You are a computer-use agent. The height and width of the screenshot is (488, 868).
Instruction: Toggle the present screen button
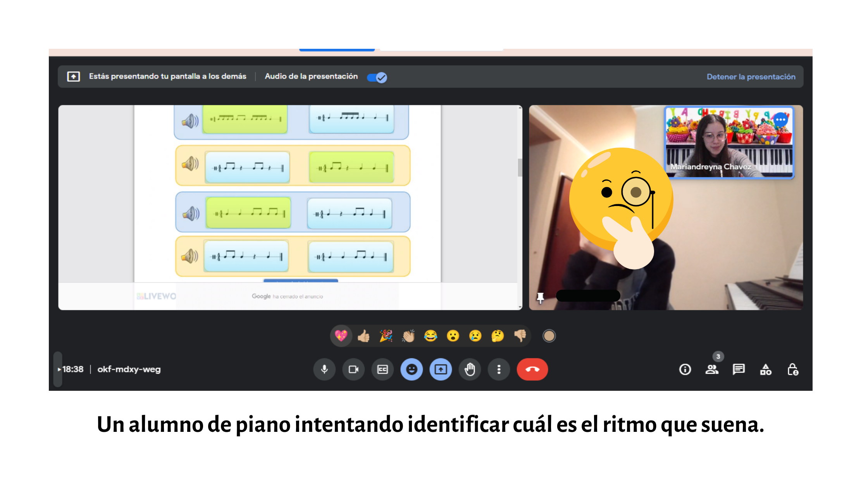click(x=441, y=369)
